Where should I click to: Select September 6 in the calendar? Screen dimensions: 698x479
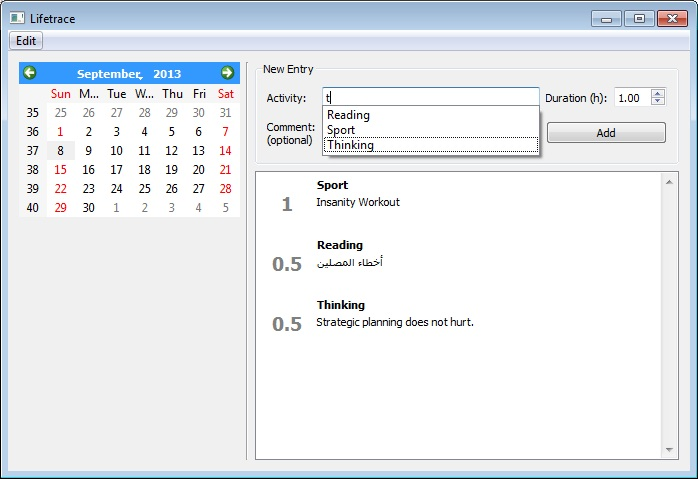199,132
